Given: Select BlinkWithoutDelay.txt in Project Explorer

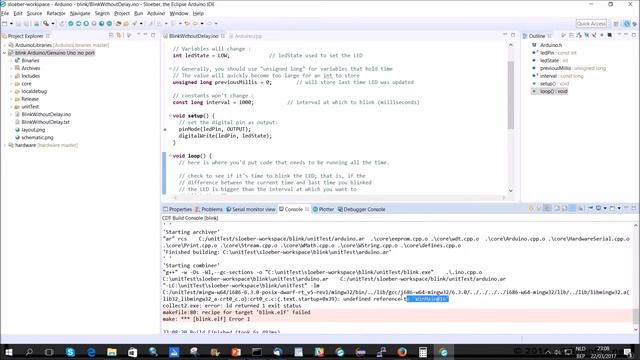Looking at the screenshot, I should point(45,122).
